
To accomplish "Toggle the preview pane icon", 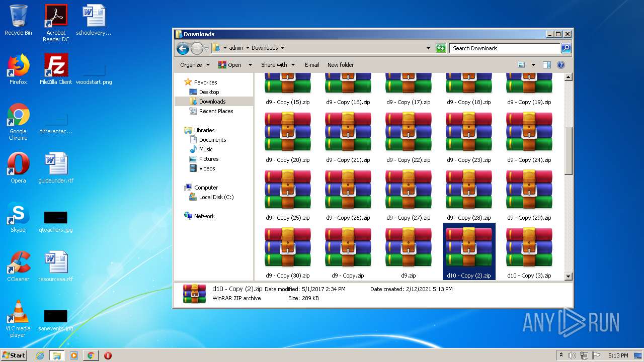I will coord(547,65).
